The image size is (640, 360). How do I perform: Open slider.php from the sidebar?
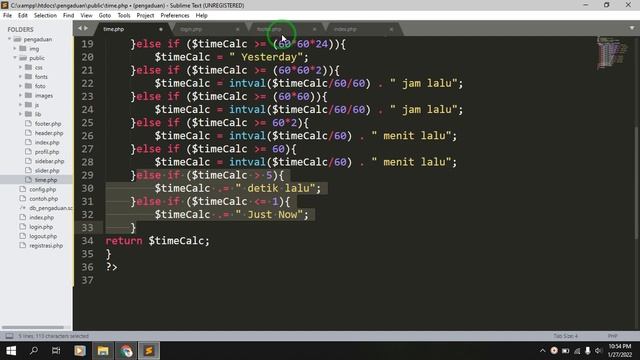point(47,171)
